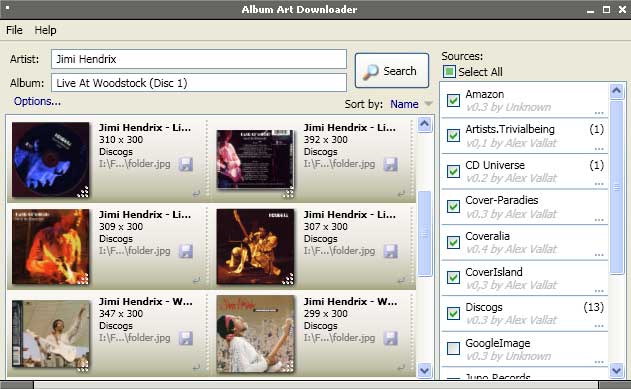Click the Search button
Viewport: 631px width, 389px height.
coord(392,71)
